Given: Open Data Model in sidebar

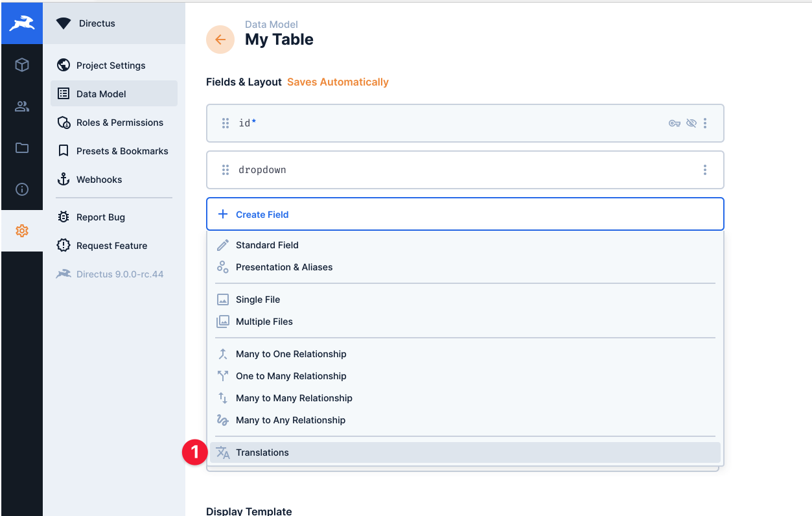Looking at the screenshot, I should point(114,94).
